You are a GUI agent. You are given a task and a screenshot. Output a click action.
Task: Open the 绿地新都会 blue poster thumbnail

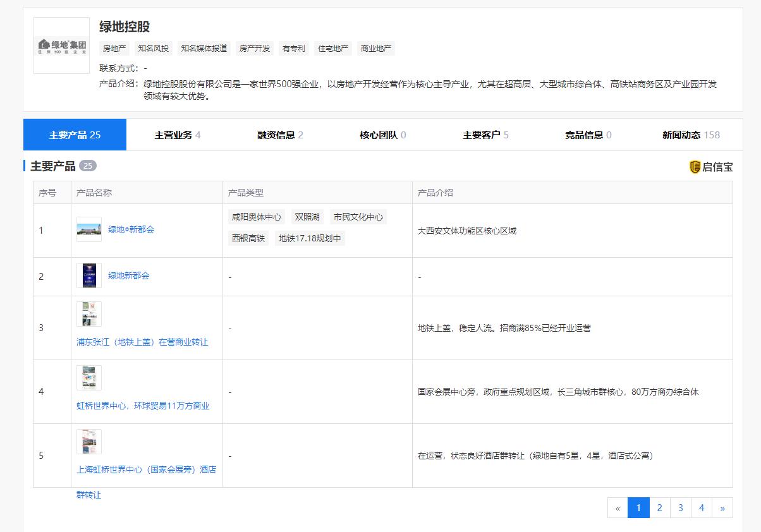pos(88,275)
